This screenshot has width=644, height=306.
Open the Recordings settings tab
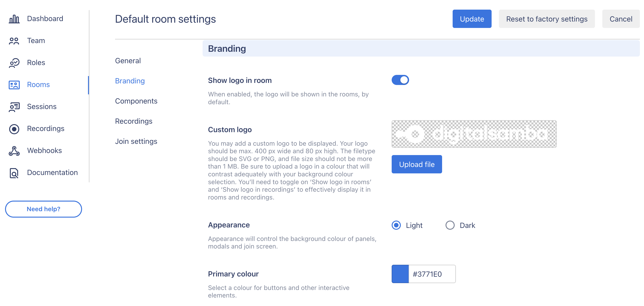[x=134, y=121]
